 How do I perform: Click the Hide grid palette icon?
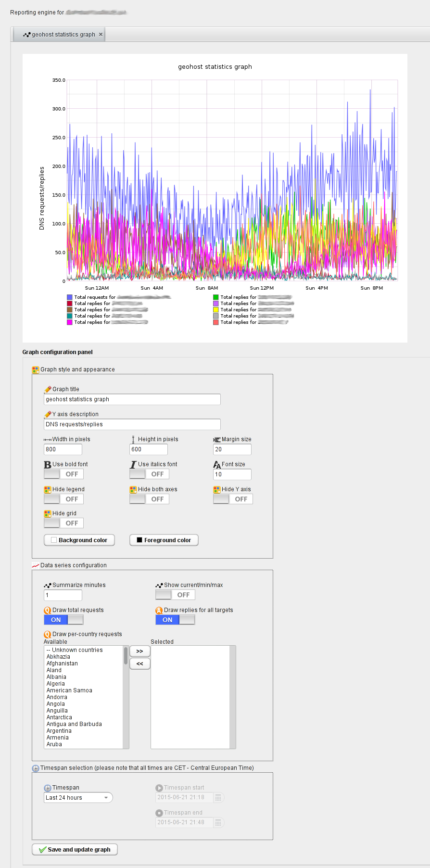click(48, 514)
